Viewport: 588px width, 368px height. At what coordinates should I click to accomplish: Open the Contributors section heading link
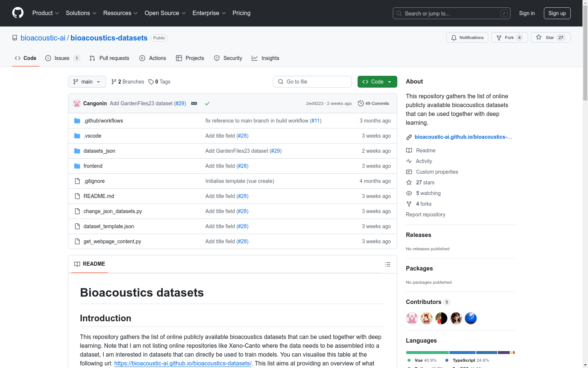[x=428, y=302]
